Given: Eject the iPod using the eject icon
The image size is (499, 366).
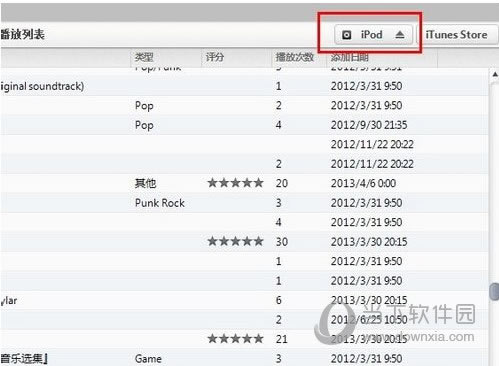Looking at the screenshot, I should pyautogui.click(x=400, y=34).
